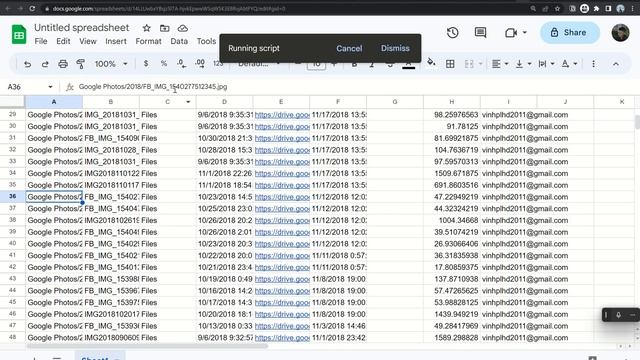Click the horizontal scrollbar at bottom
640x360 pixels.
tap(147, 346)
